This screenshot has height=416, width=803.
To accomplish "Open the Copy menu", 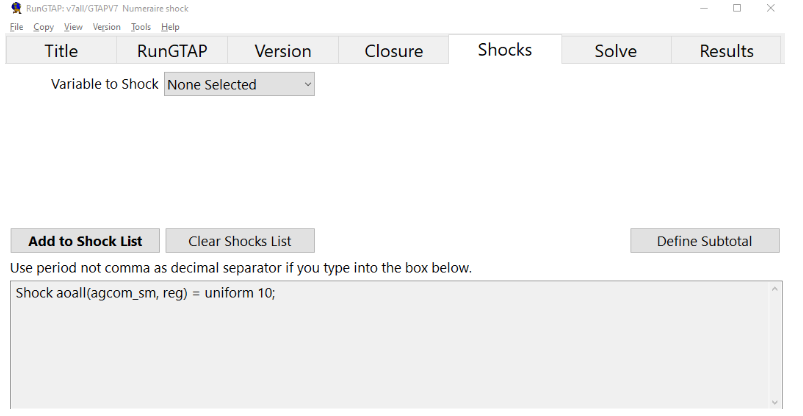I will point(44,27).
